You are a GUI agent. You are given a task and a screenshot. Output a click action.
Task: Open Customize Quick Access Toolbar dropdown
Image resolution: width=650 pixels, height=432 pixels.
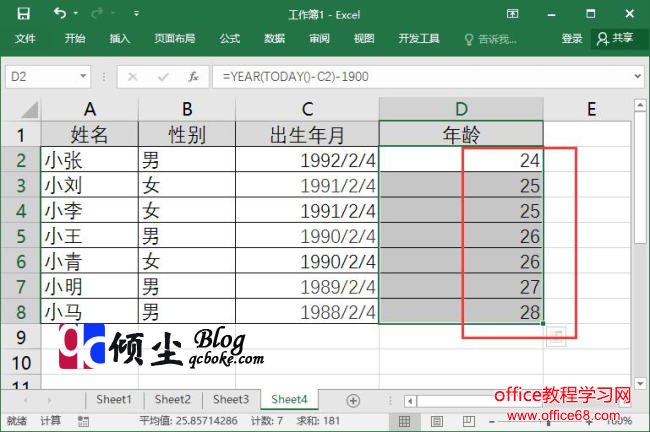coord(136,14)
